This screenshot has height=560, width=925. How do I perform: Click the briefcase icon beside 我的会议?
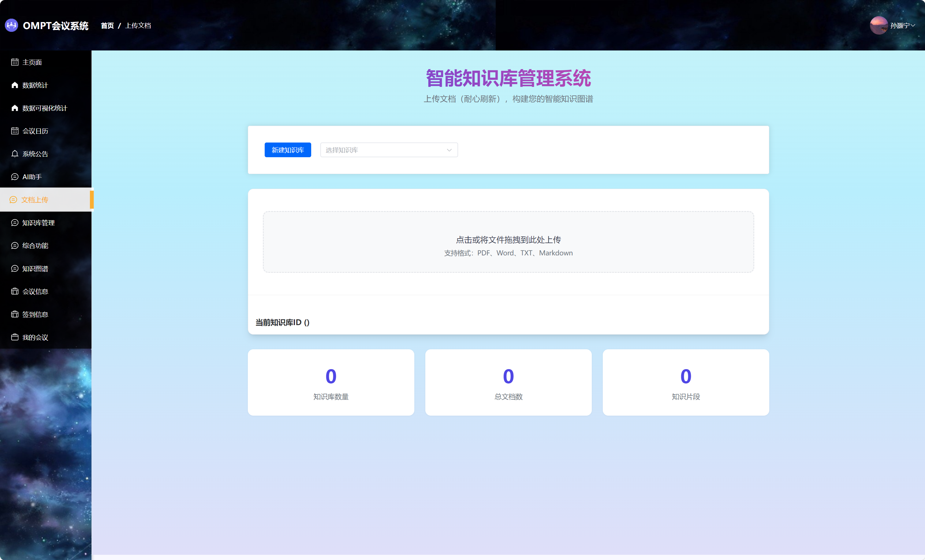[15, 337]
